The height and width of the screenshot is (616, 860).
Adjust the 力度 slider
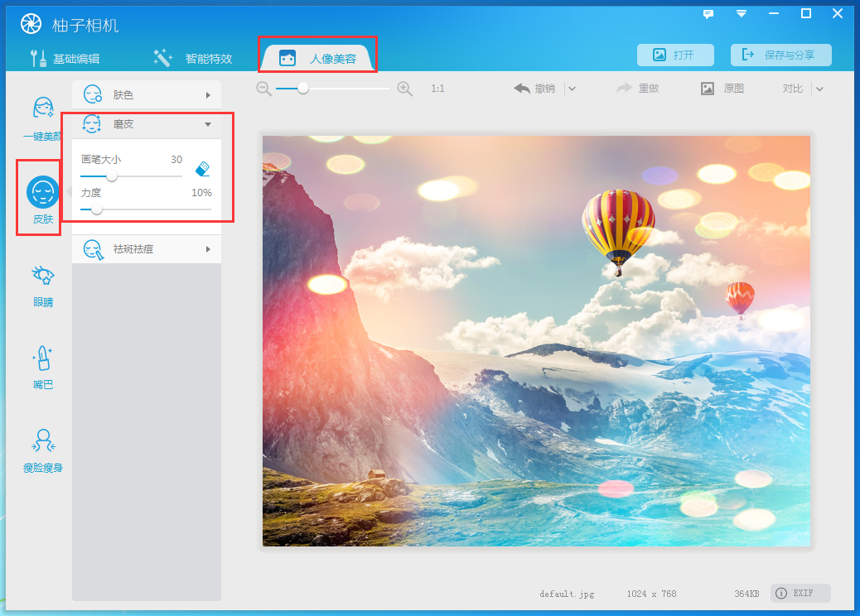[97, 209]
